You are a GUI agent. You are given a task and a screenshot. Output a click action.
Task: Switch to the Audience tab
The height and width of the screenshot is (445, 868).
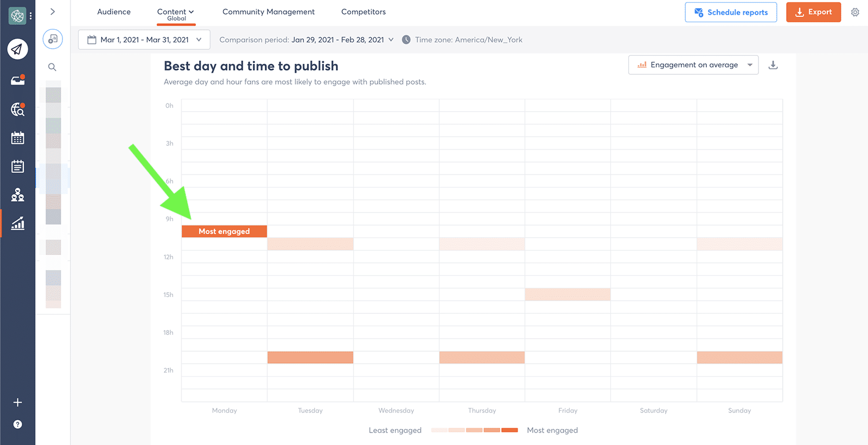click(114, 12)
